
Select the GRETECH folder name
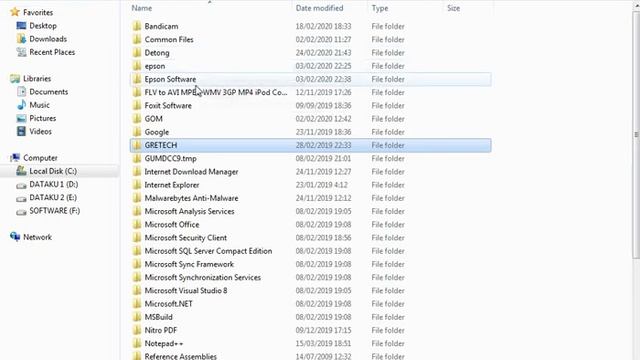pos(161,145)
